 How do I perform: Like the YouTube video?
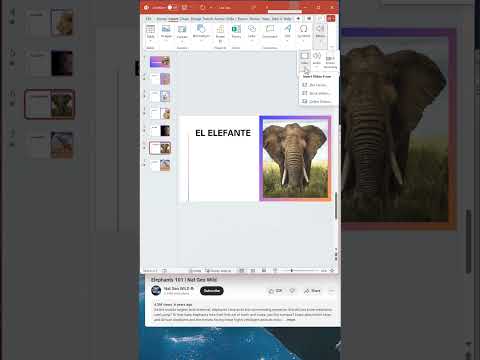point(275,291)
